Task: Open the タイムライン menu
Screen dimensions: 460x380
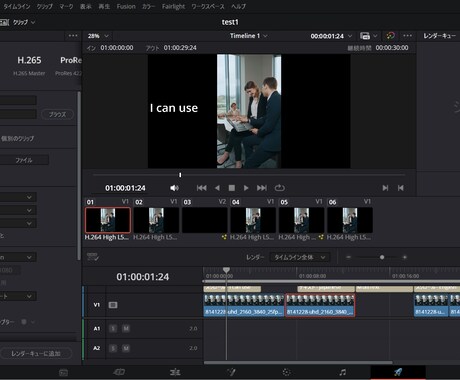Action: pyautogui.click(x=17, y=6)
